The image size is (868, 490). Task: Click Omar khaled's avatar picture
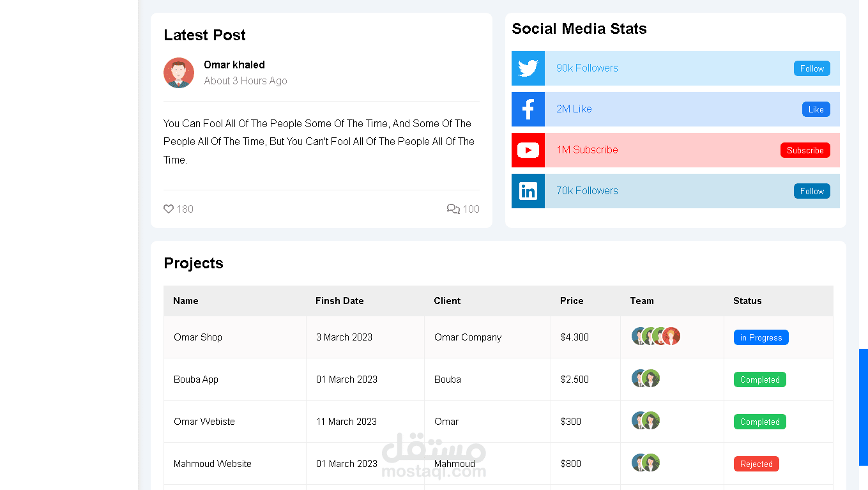tap(179, 73)
